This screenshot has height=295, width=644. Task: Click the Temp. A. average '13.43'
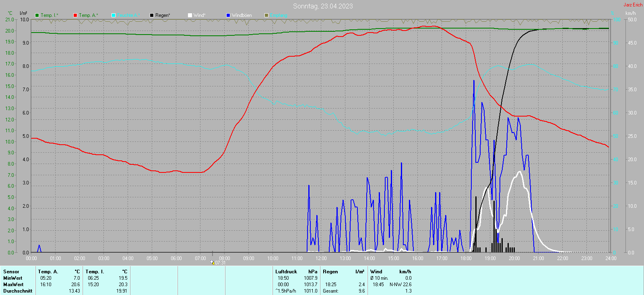(x=74, y=291)
